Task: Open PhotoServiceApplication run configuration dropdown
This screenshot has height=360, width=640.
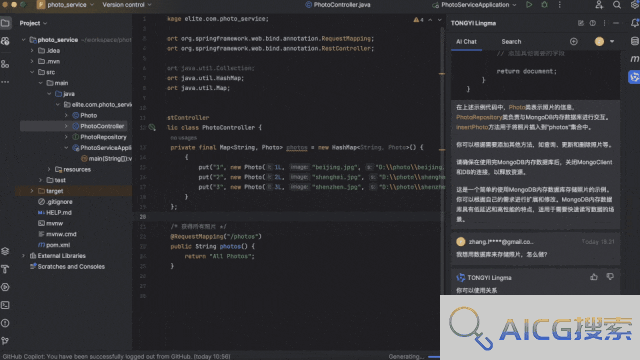Action: [474, 5]
